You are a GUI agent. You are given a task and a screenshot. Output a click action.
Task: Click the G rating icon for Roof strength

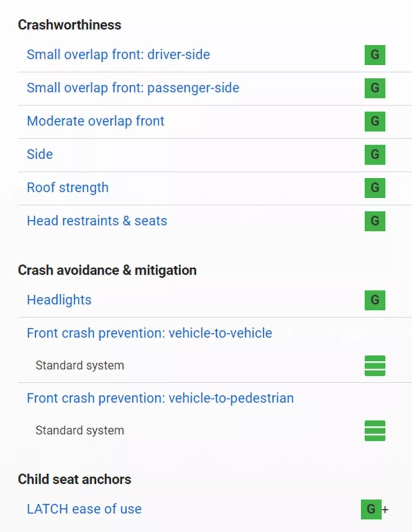(x=375, y=187)
